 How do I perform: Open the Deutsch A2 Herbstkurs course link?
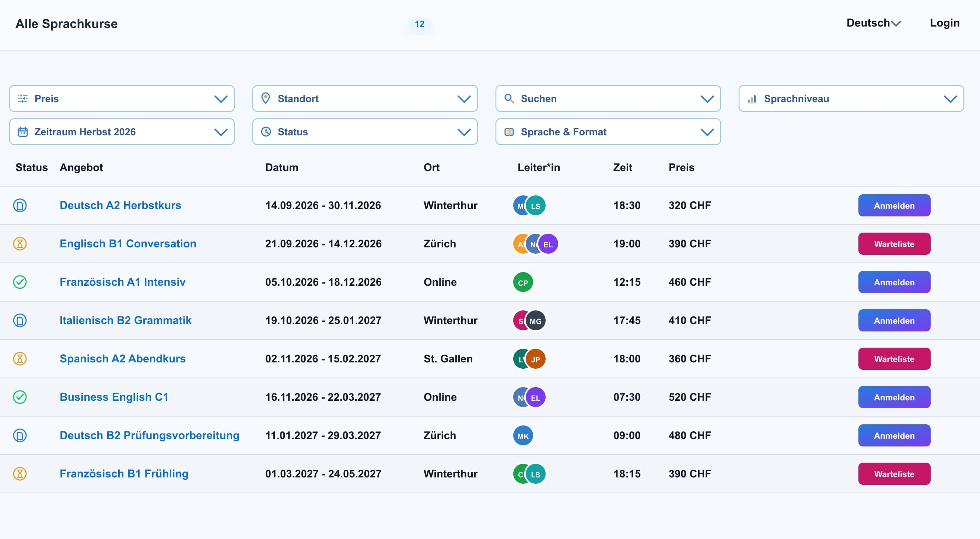(120, 206)
